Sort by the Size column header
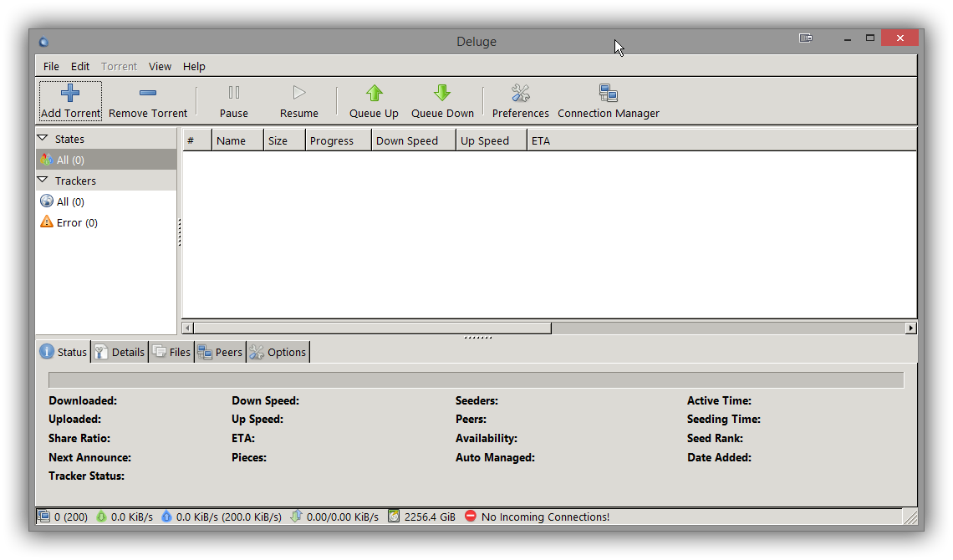The image size is (953, 560). (x=284, y=141)
